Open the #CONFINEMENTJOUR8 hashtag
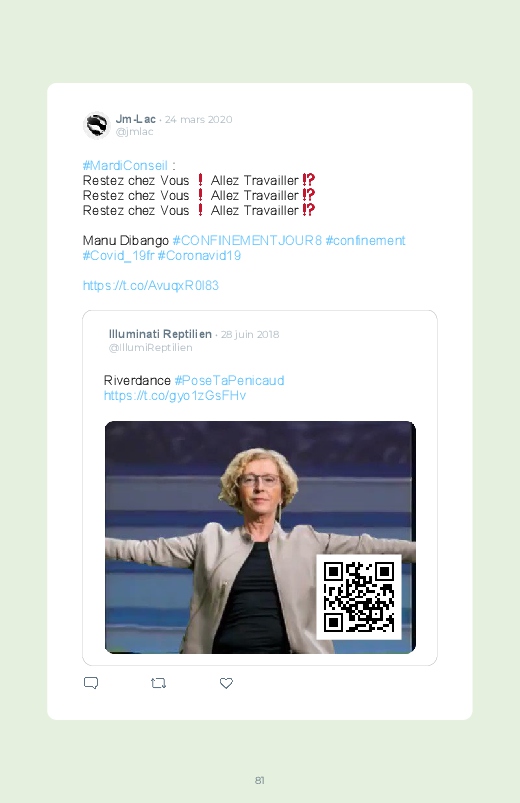Viewport: 520px width, 803px height. tap(247, 241)
